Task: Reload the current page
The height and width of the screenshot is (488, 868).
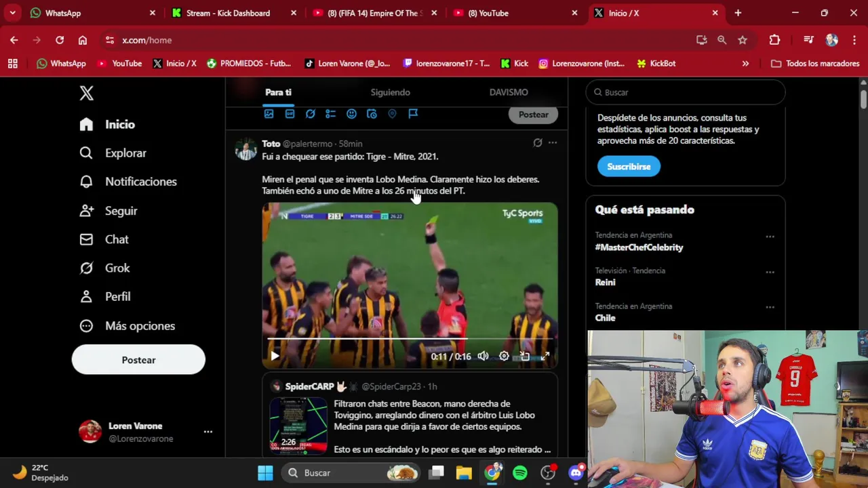Action: pos(60,40)
